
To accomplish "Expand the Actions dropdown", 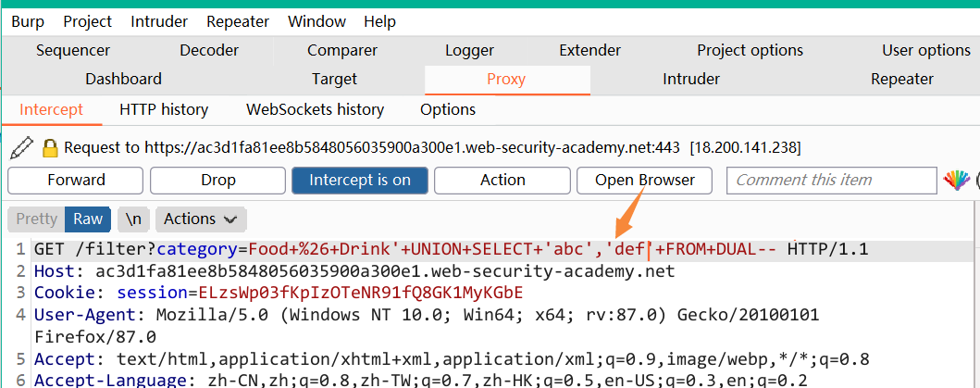I will pyautogui.click(x=201, y=219).
